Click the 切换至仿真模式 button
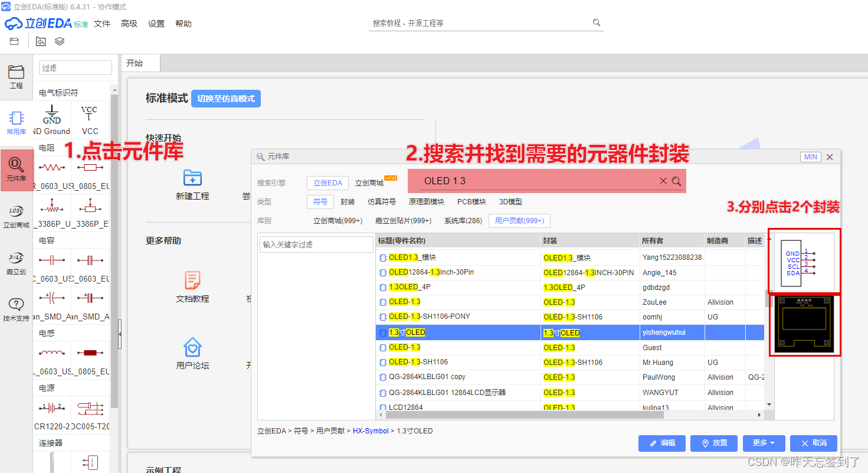 coord(225,99)
